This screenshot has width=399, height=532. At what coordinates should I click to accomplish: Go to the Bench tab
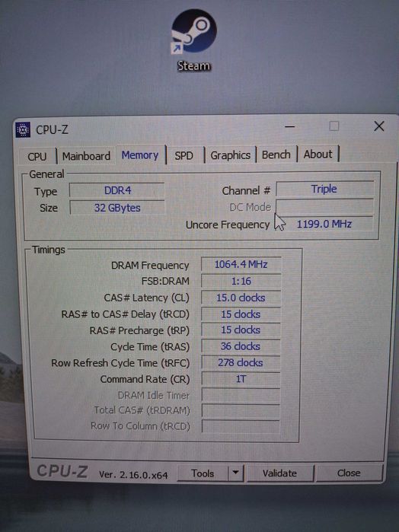point(276,155)
